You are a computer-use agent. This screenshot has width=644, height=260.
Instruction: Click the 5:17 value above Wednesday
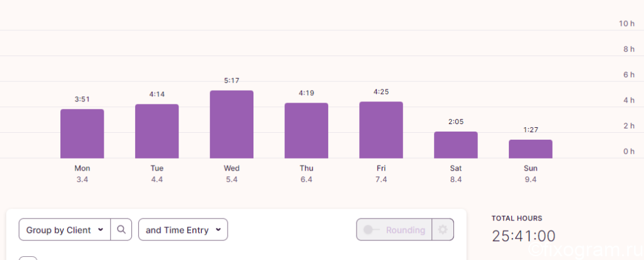pos(231,81)
